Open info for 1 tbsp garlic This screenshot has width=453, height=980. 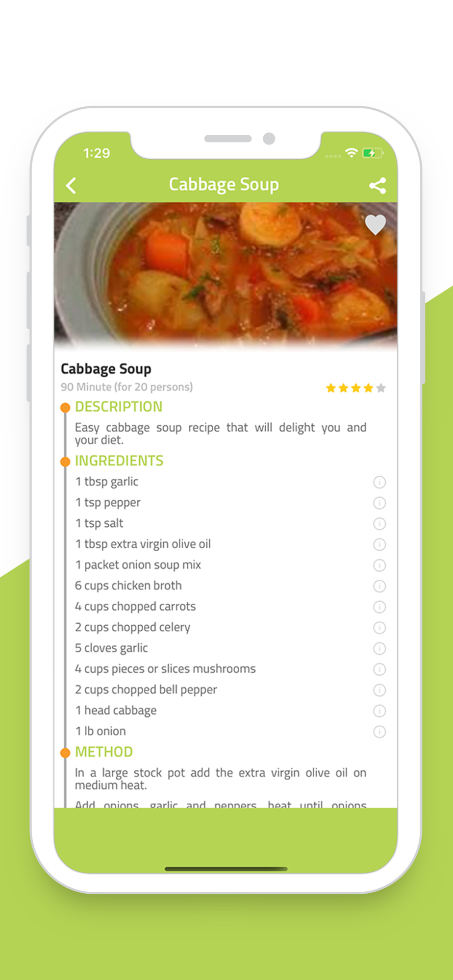tap(379, 482)
